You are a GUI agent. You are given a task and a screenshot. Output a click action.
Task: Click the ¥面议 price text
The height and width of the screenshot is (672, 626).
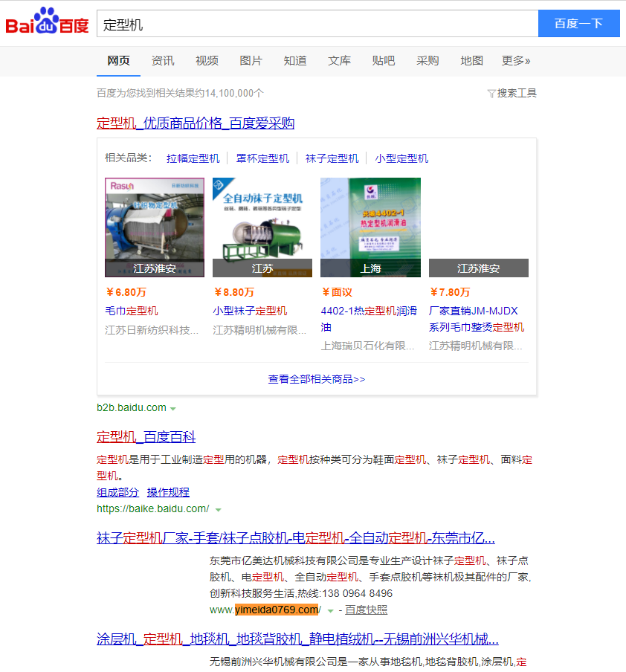click(x=337, y=292)
